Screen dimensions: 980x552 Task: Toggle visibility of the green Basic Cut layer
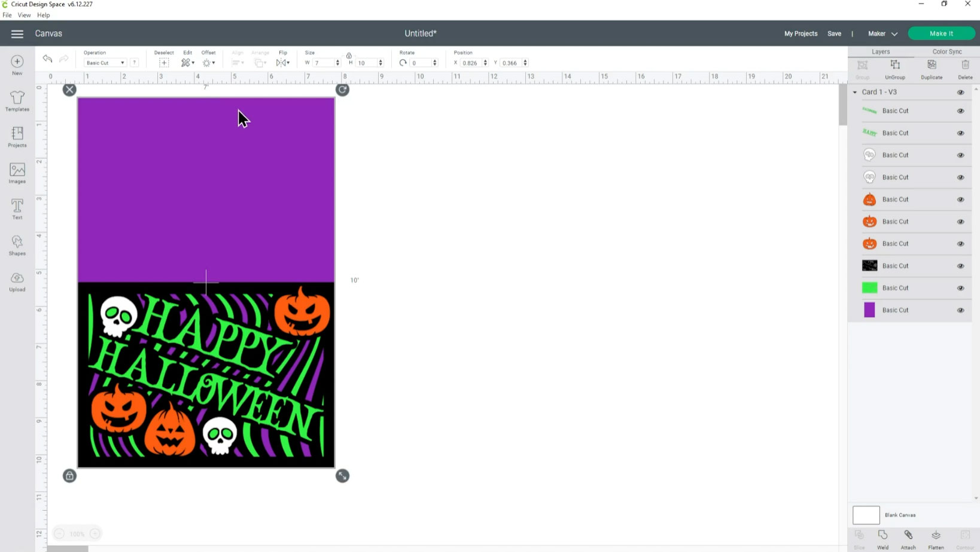(960, 287)
